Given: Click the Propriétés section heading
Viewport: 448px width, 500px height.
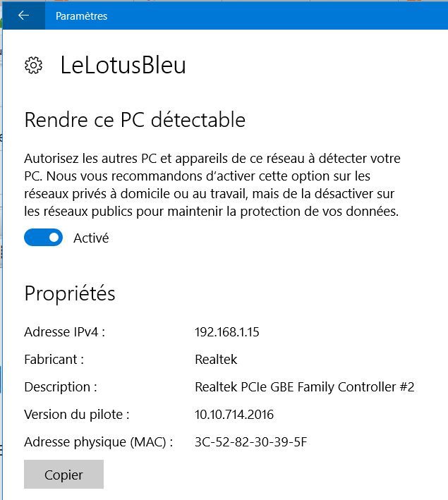Looking at the screenshot, I should pyautogui.click(x=70, y=293).
